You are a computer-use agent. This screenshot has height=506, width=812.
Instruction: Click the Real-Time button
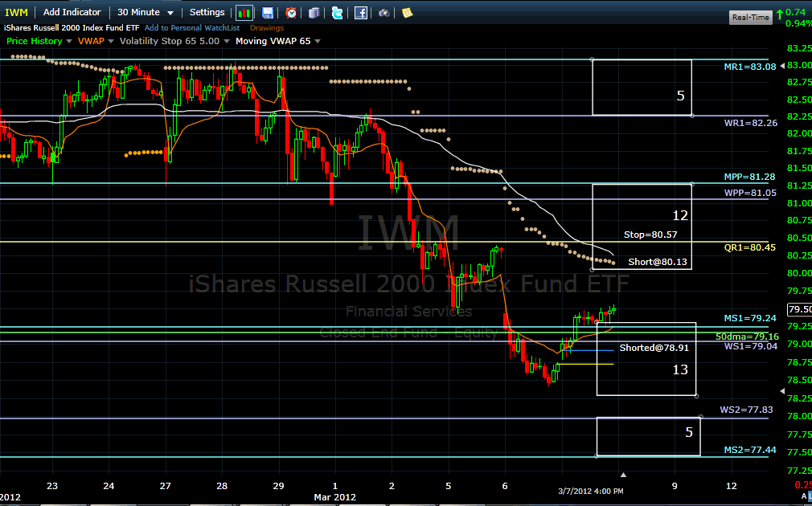750,17
